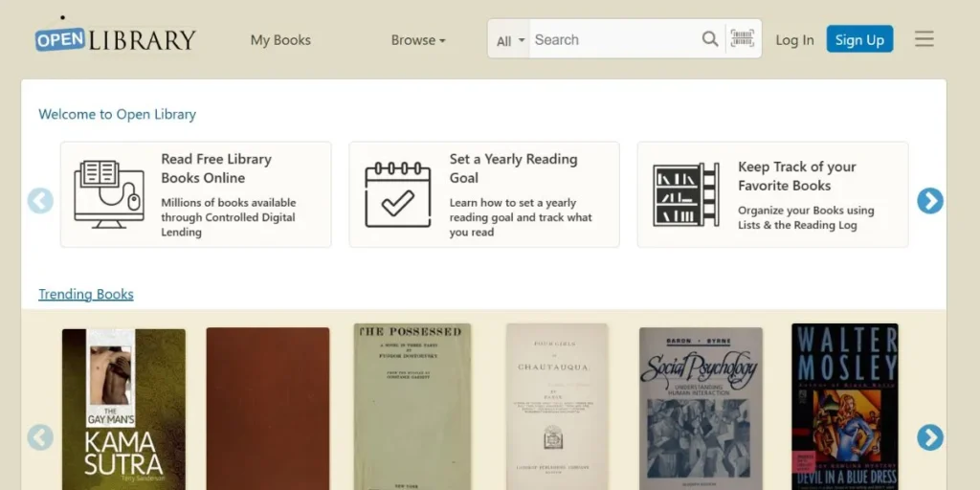Click the calendar checkmark goal icon
Image resolution: width=980 pixels, height=490 pixels.
[398, 194]
